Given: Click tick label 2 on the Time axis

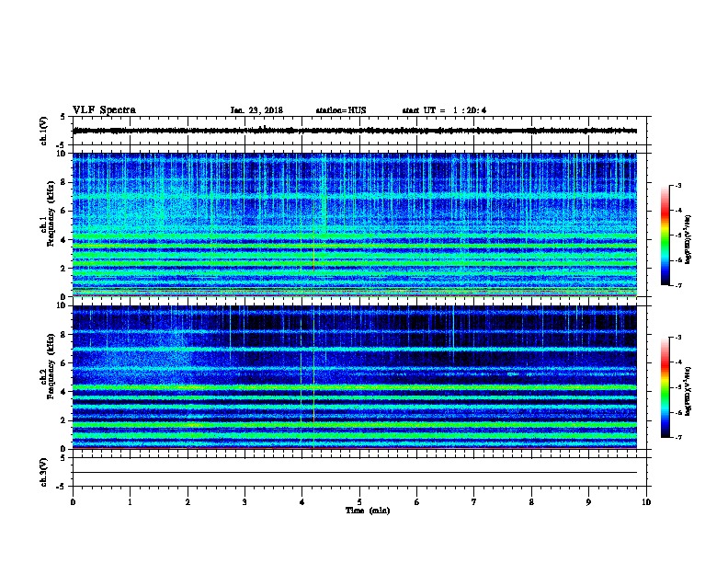Looking at the screenshot, I should pos(188,502).
